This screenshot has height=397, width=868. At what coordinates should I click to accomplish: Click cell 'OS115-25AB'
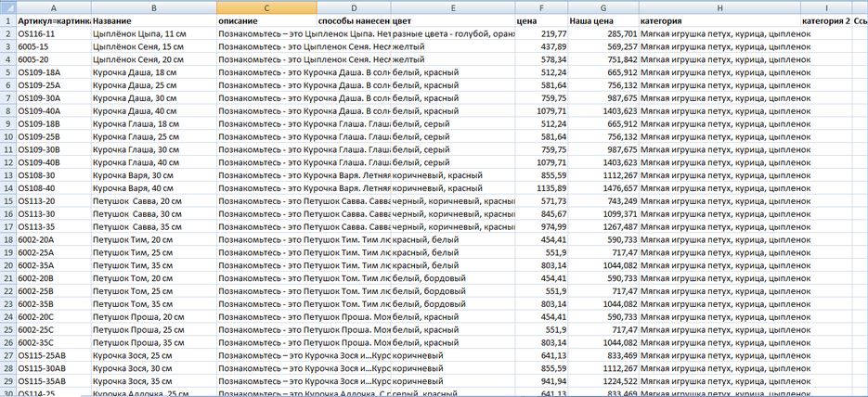pos(54,355)
